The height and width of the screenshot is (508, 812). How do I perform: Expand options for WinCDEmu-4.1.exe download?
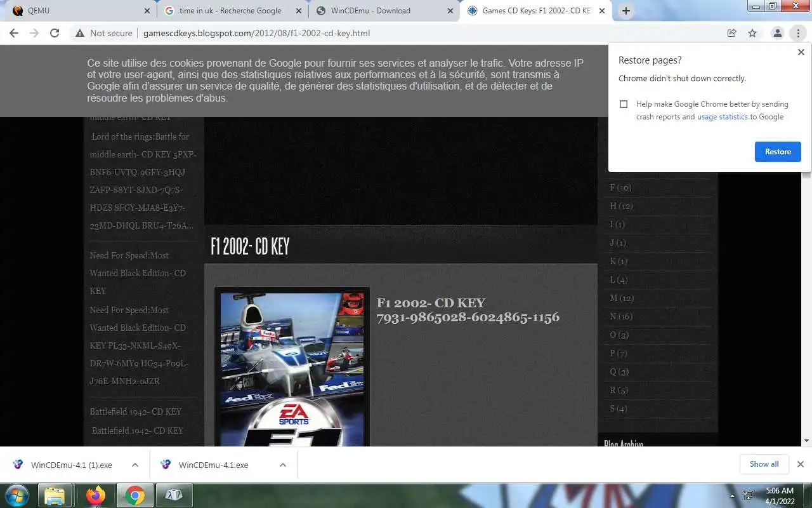click(283, 465)
